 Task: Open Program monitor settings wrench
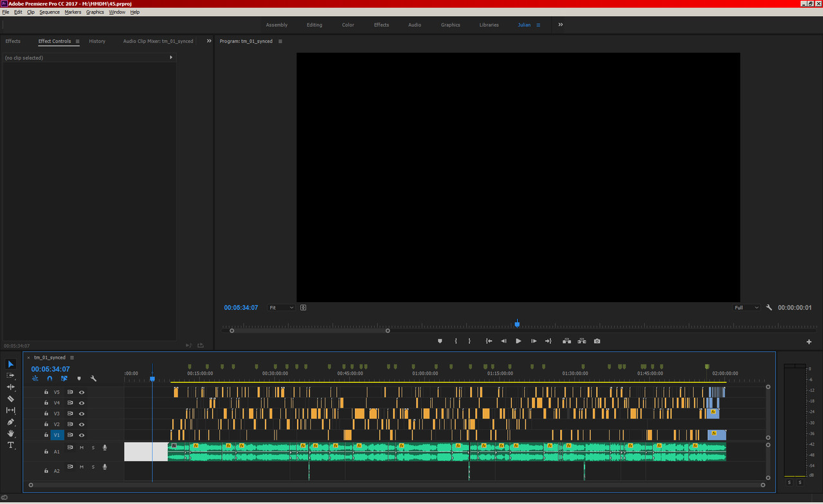pyautogui.click(x=769, y=307)
